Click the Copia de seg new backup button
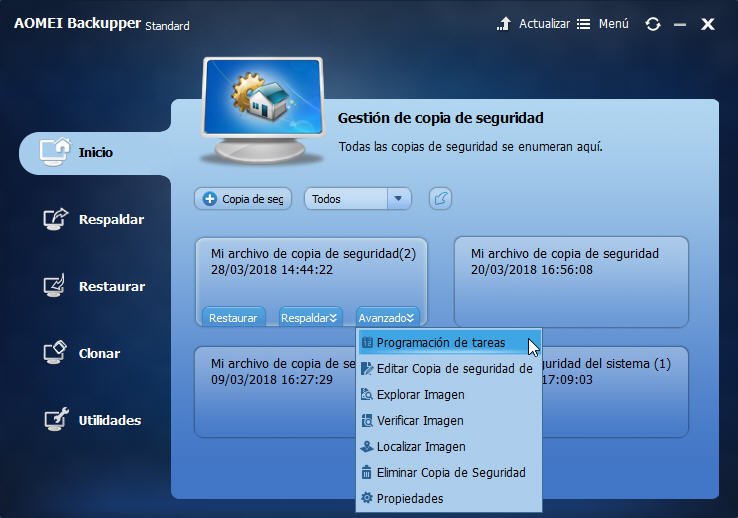 pos(243,199)
